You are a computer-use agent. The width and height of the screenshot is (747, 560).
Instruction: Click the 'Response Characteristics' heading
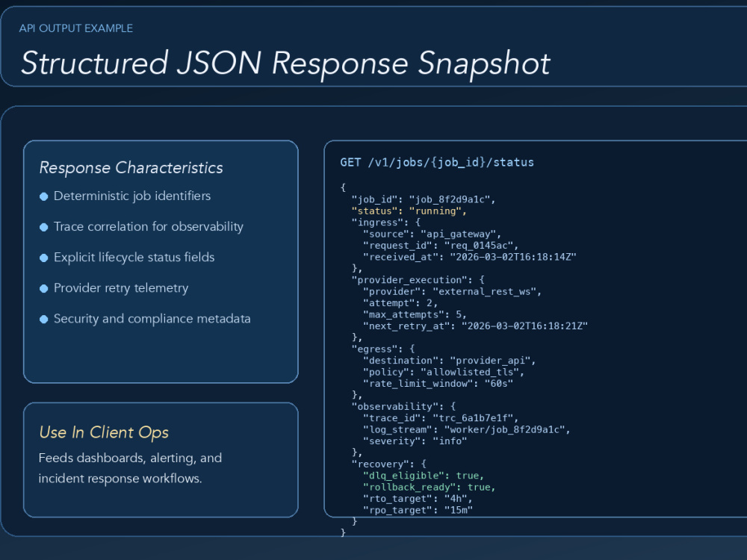pos(131,168)
